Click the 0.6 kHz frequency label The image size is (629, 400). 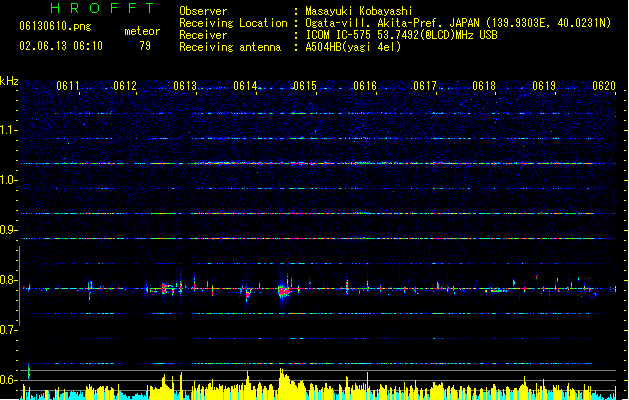tap(8, 380)
